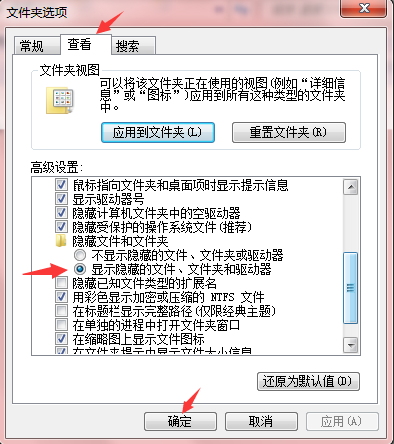Select 显示隐藏的文件、文件夹和驱动器 radio button
The width and height of the screenshot is (394, 444).
(80, 269)
